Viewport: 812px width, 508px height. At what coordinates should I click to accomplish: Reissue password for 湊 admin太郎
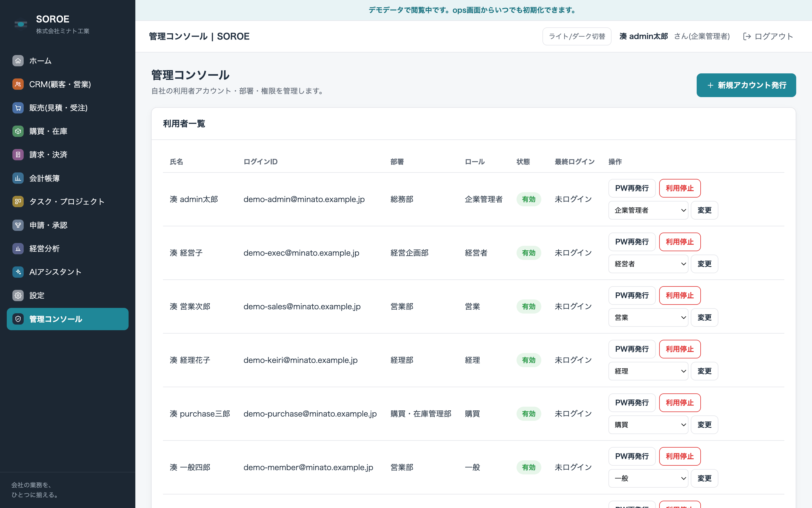point(632,188)
